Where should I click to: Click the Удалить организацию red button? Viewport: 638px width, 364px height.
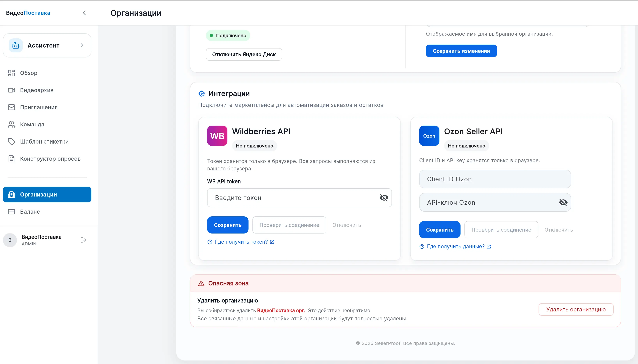576,309
